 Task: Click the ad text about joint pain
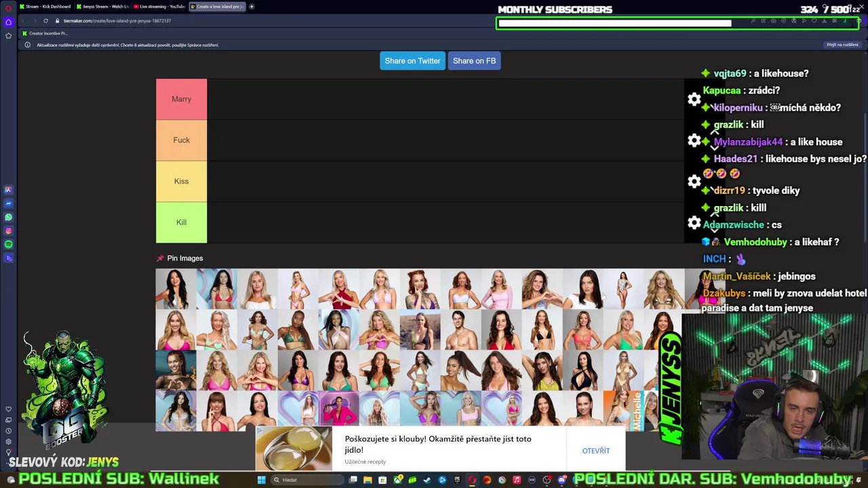tap(438, 444)
